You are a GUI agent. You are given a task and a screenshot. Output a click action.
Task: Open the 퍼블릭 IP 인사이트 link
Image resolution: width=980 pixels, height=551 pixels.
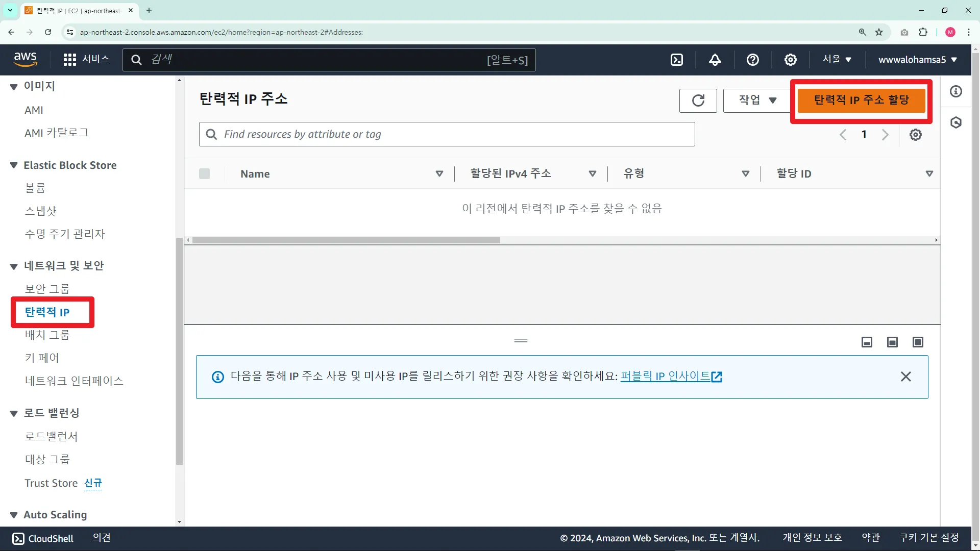671,377
